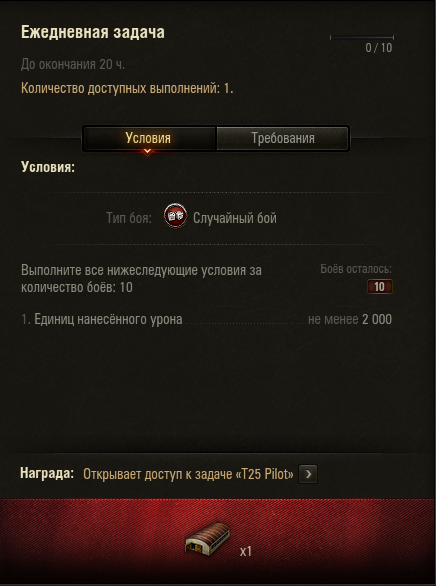
Task: Click the 0 / 10 progress bar
Action: (x=362, y=37)
